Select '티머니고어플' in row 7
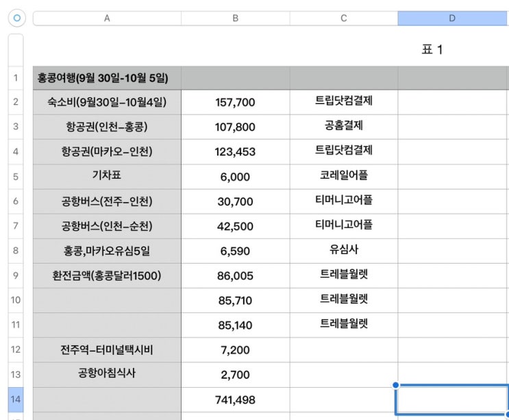 tap(344, 226)
